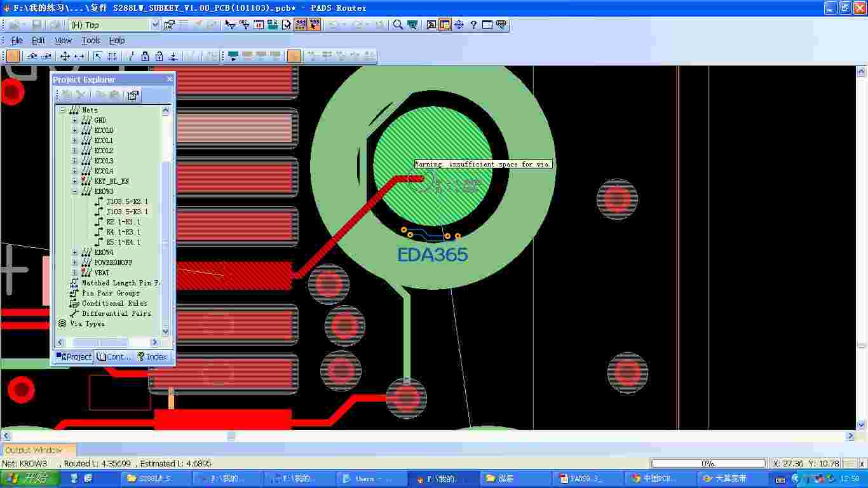Image resolution: width=868 pixels, height=488 pixels.
Task: Click the Pin Pair Groups icon in the tree
Action: [x=74, y=293]
